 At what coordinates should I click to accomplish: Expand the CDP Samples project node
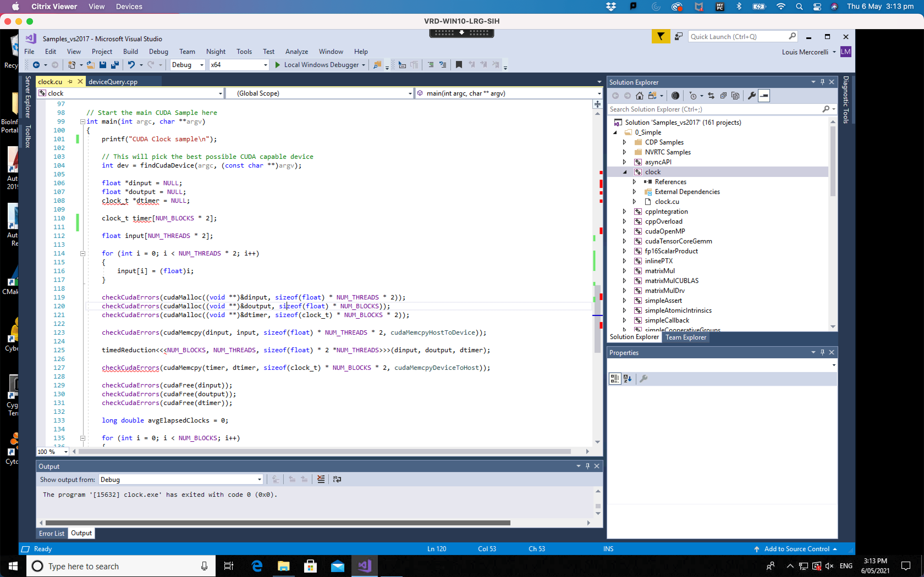point(625,142)
